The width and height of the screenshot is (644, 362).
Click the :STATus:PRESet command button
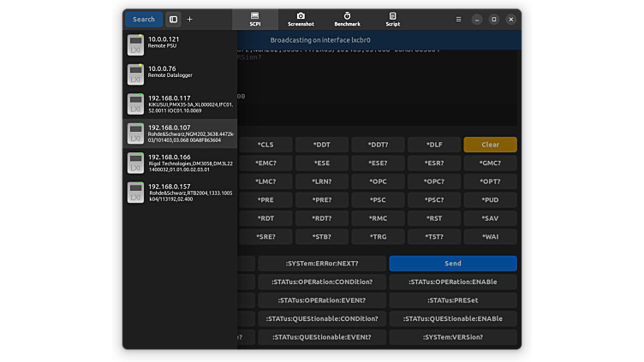(452, 300)
